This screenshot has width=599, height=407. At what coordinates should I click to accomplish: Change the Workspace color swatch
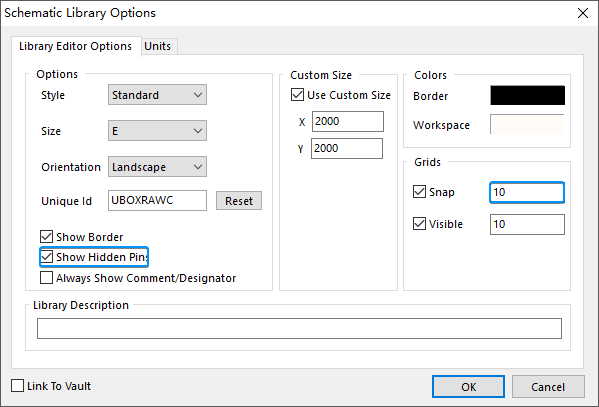tap(528, 124)
